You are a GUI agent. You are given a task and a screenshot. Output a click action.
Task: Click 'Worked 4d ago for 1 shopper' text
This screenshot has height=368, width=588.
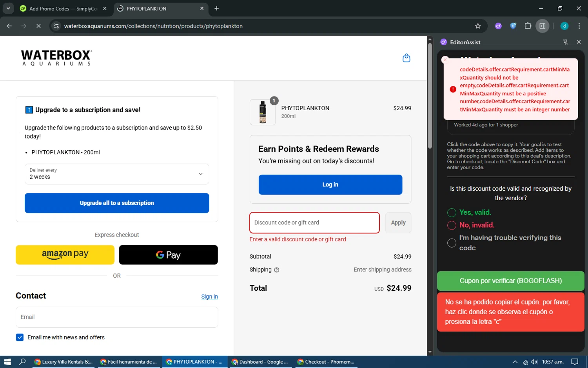pyautogui.click(x=486, y=125)
